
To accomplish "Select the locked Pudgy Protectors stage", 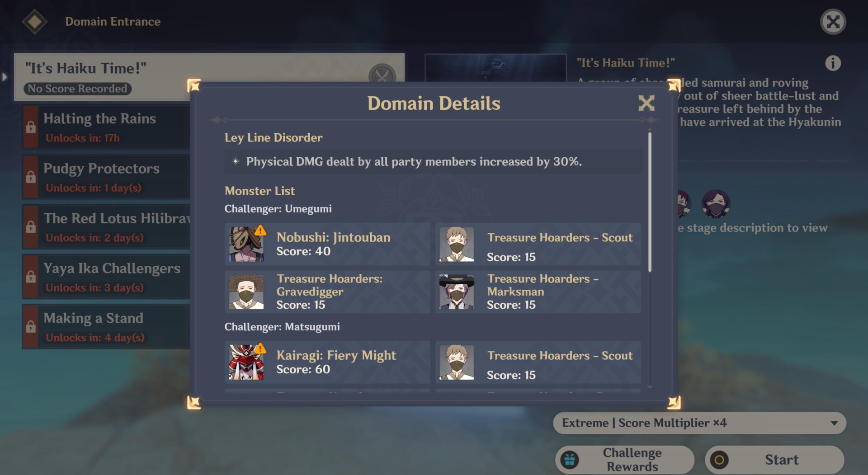I will point(106,177).
